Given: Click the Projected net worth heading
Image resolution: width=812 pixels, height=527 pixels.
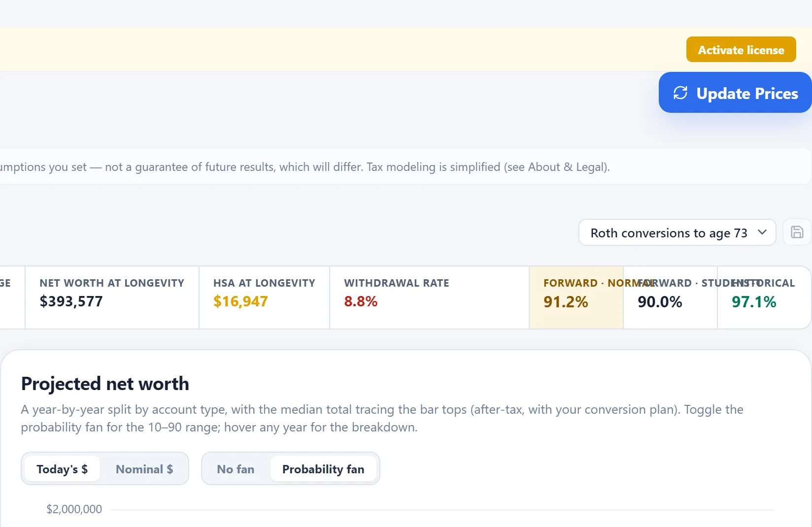Looking at the screenshot, I should point(105,384).
